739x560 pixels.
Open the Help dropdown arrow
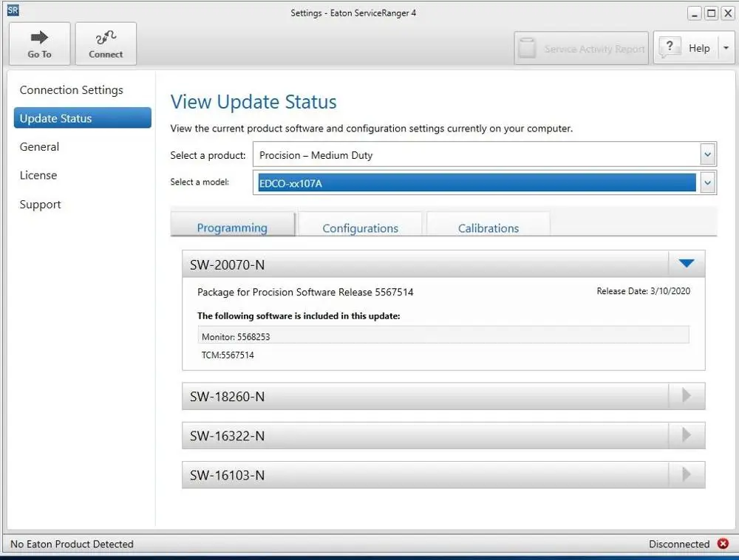click(726, 48)
